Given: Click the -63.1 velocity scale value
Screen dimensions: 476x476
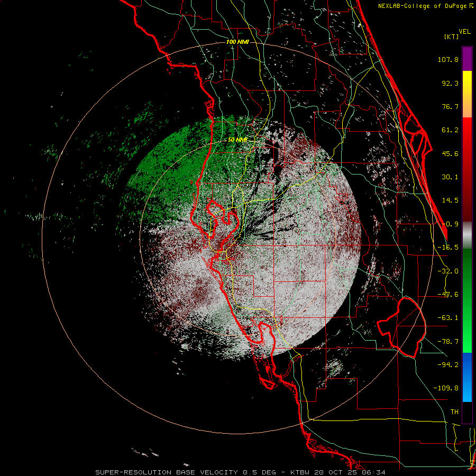Looking at the screenshot, I should tap(448, 318).
